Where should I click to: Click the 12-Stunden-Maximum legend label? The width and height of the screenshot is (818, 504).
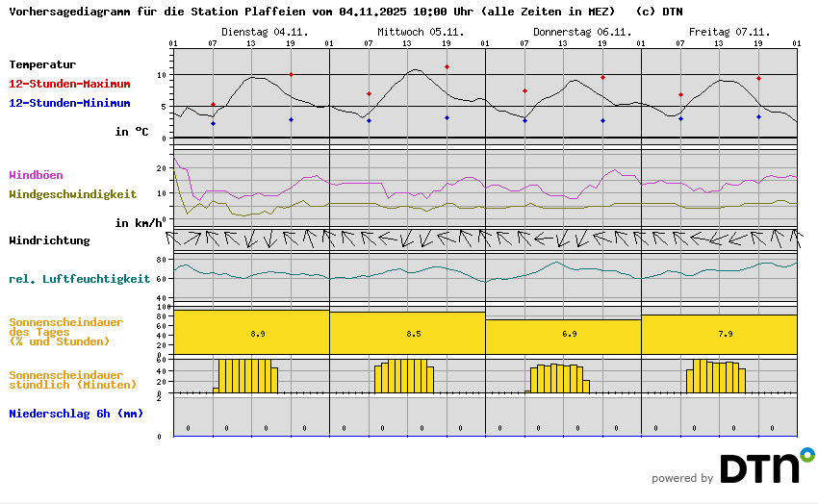[69, 84]
